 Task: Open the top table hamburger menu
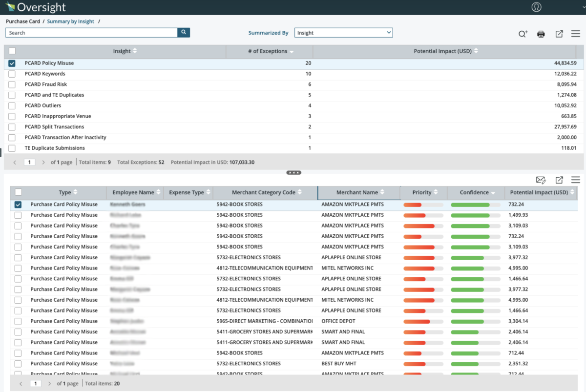coord(576,34)
